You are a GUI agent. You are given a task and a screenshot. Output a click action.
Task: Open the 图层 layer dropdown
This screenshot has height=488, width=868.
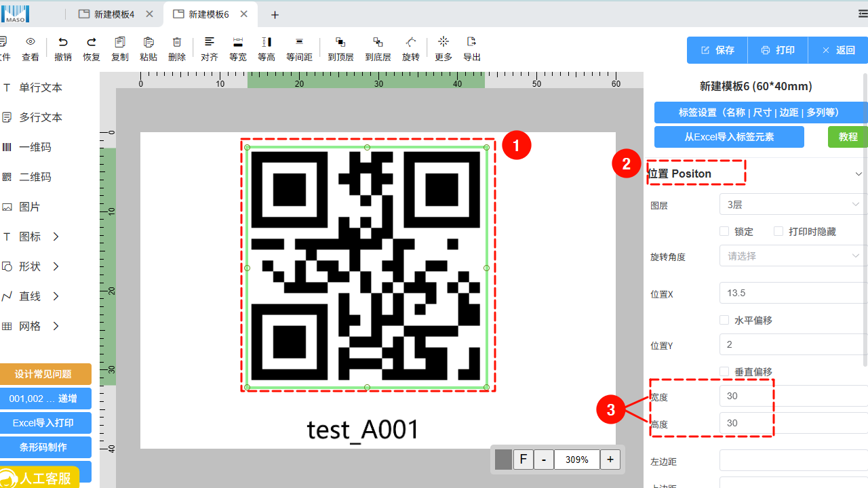(793, 204)
